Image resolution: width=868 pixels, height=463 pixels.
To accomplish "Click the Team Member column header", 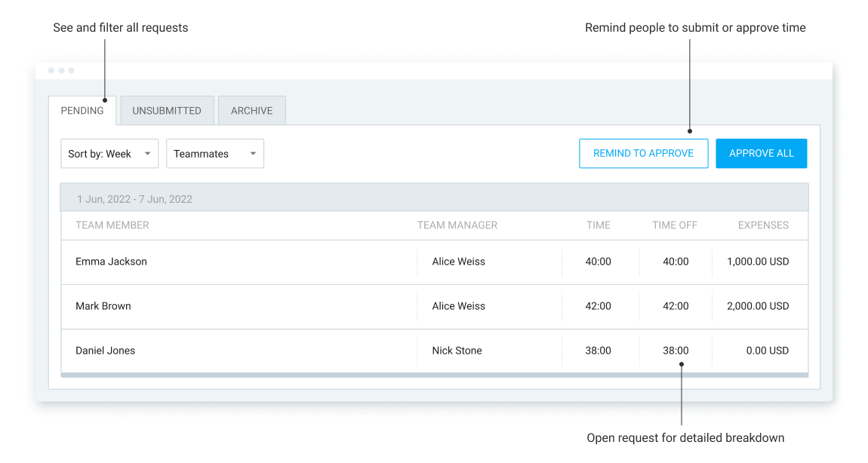I will pos(112,225).
